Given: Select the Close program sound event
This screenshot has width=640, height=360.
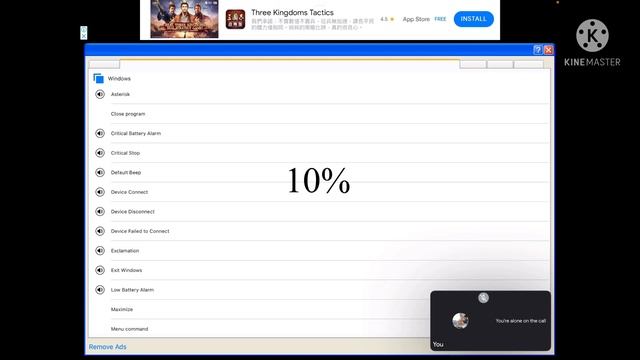Looking at the screenshot, I should coord(128,114).
